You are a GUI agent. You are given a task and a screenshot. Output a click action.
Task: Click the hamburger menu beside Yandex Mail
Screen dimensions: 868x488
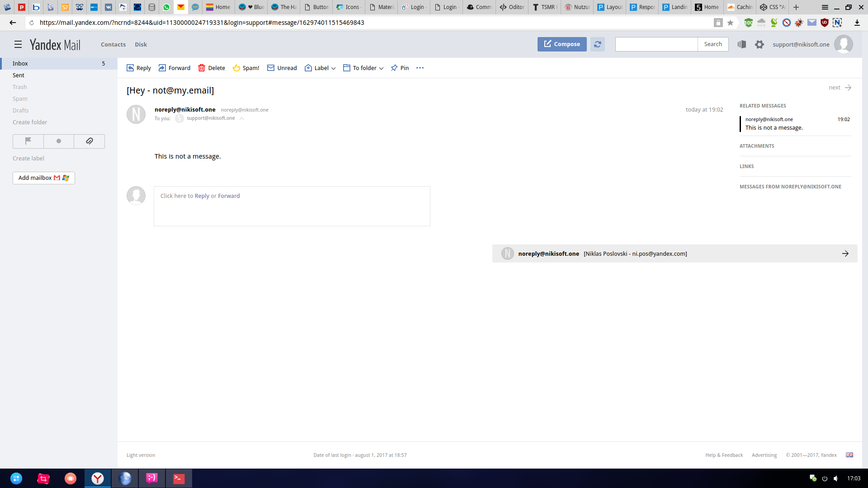tap(18, 44)
